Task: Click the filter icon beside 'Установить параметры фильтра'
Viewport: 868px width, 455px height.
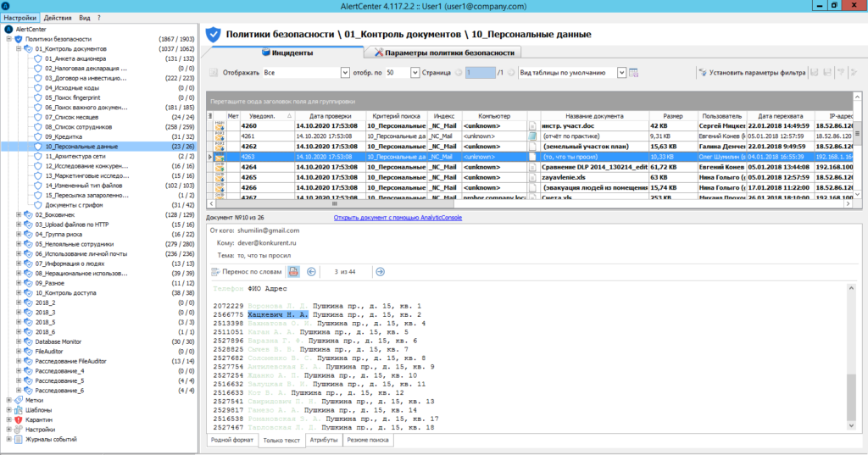Action: click(701, 73)
